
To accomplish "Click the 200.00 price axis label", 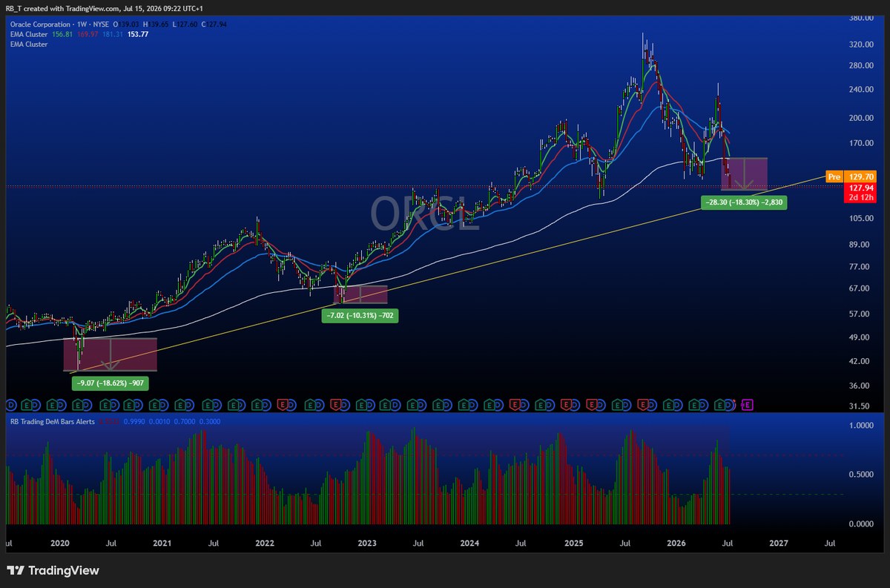I will tap(861, 118).
